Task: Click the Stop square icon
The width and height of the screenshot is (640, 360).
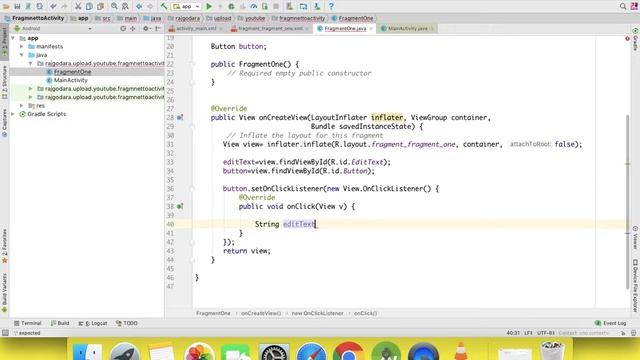Action: (276, 6)
